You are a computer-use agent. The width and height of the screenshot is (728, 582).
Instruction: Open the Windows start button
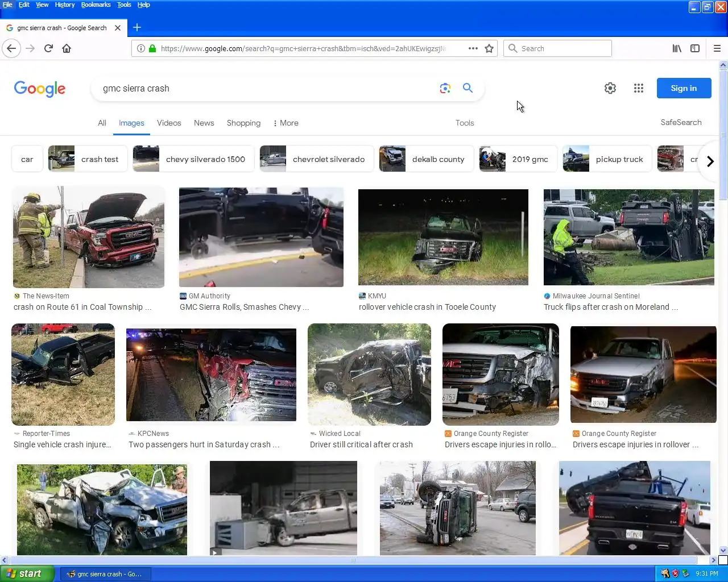pos(27,573)
